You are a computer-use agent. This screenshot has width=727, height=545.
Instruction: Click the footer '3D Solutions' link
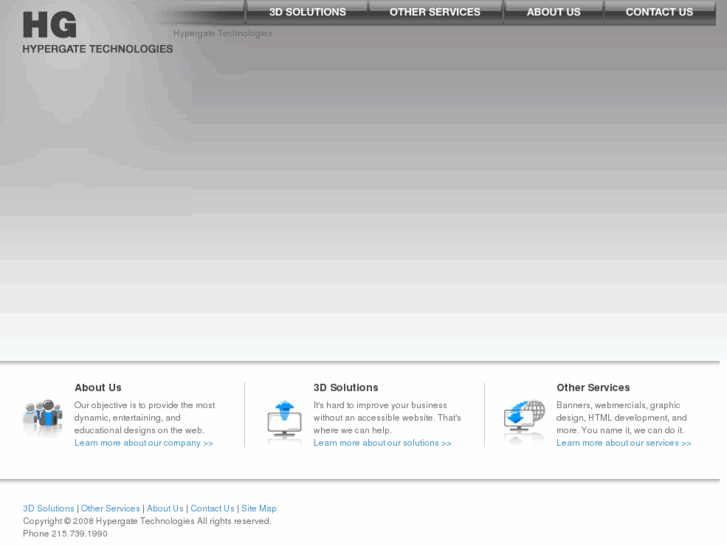click(x=48, y=508)
